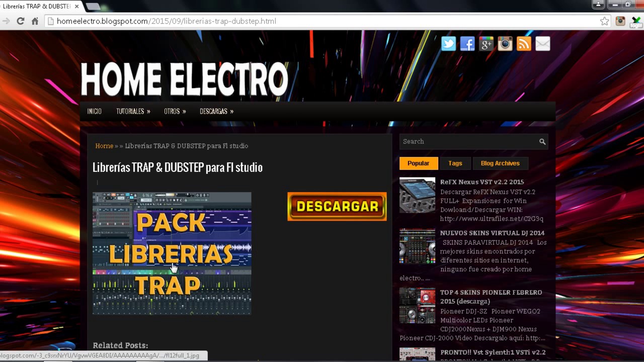
Task: Open the email envelope icon
Action: click(542, 44)
